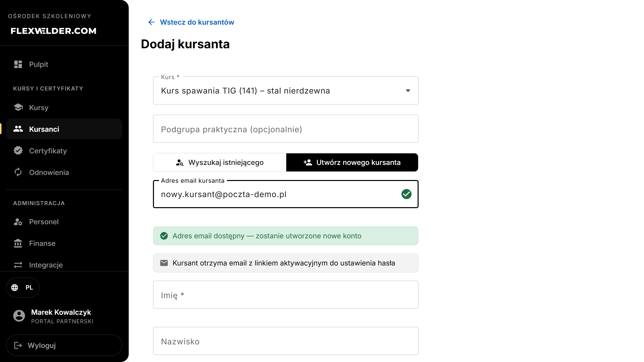Open the PL language selector
This screenshot has height=362, width=644.
pos(23,287)
